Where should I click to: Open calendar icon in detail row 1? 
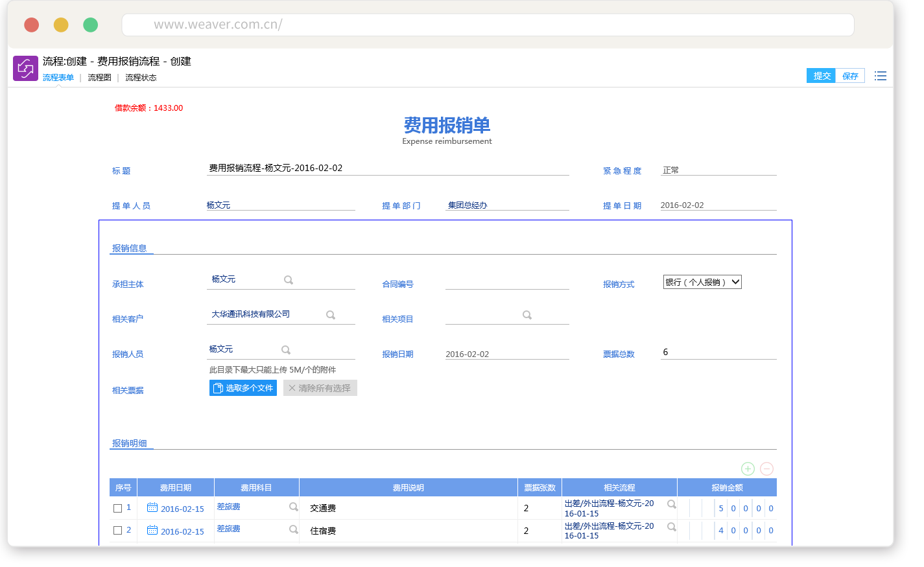[152, 507]
